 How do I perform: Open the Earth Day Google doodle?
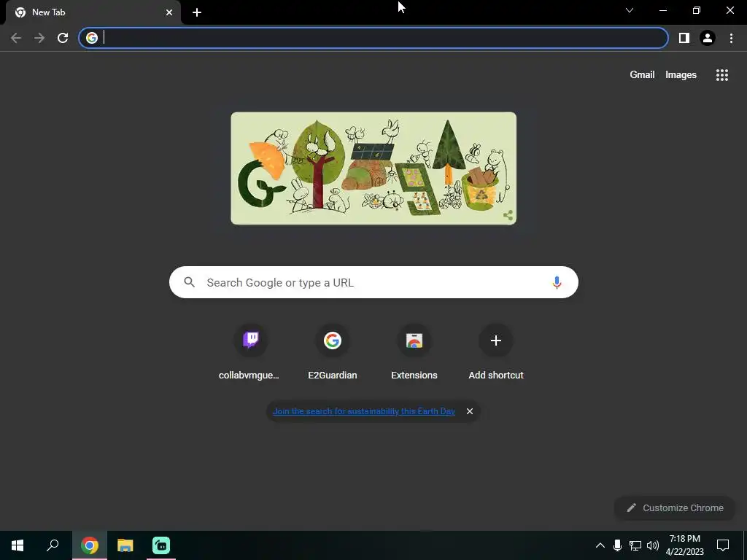[373, 168]
